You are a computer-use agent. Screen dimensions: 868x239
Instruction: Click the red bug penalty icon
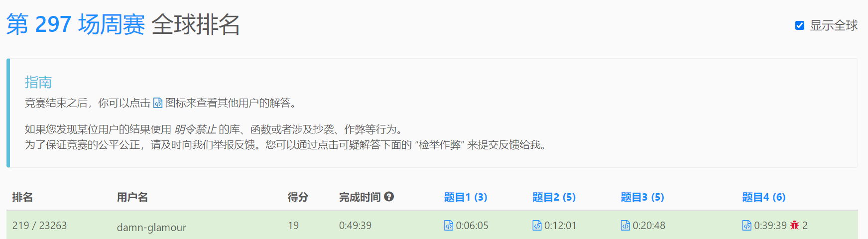(794, 226)
